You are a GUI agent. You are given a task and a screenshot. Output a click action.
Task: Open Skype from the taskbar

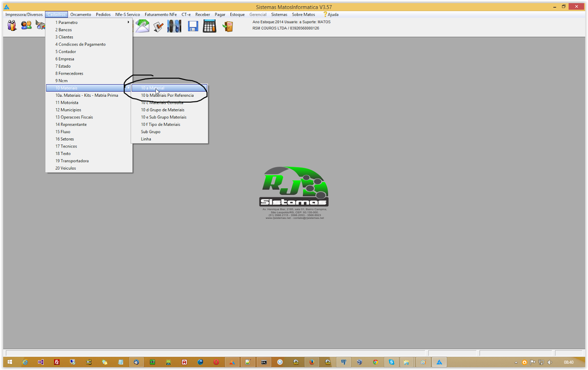391,362
